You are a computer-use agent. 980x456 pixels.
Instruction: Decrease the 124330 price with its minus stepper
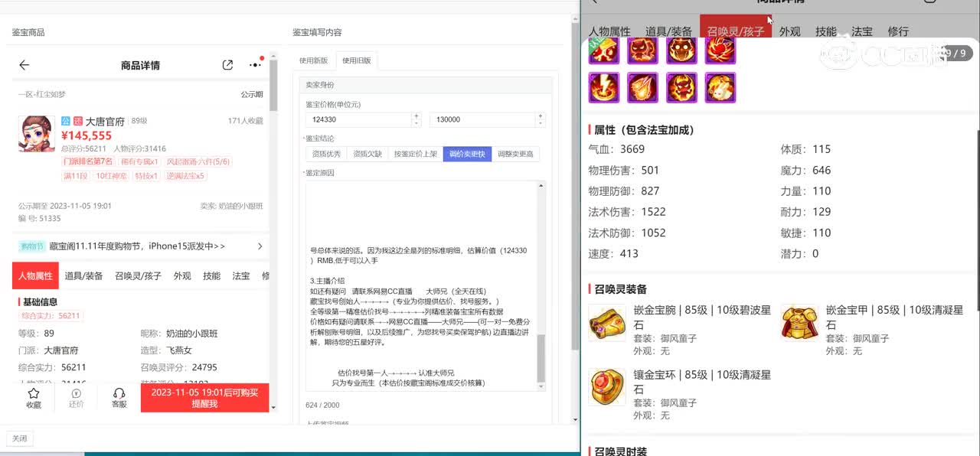tap(416, 122)
